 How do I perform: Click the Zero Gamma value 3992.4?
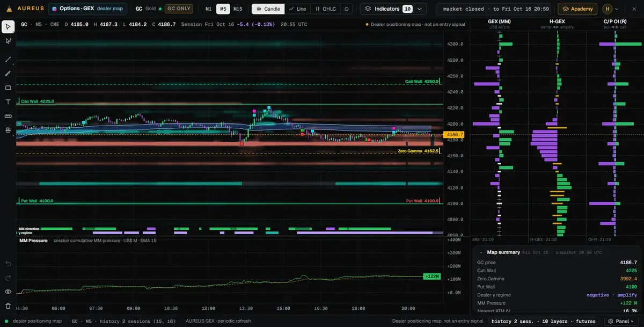click(627, 279)
